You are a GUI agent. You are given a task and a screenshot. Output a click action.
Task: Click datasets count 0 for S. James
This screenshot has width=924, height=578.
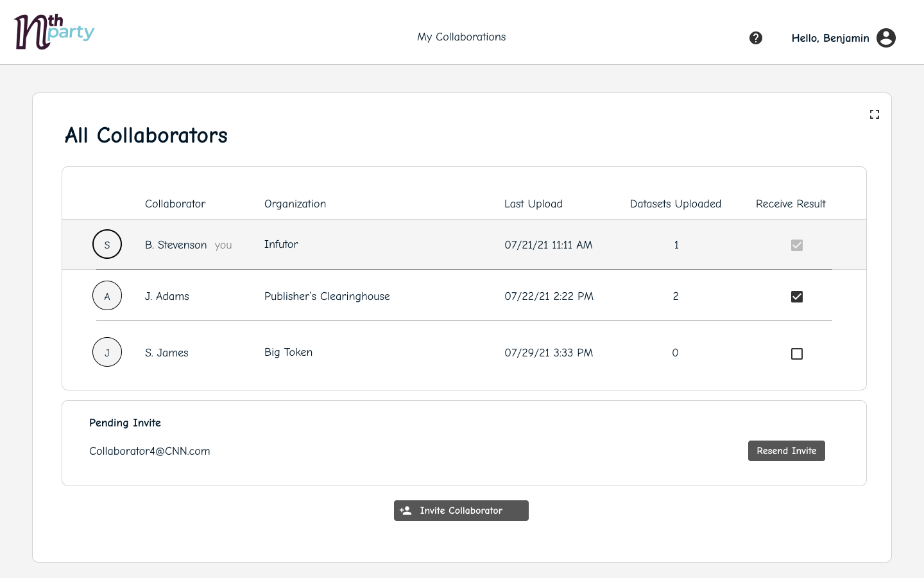tap(675, 353)
